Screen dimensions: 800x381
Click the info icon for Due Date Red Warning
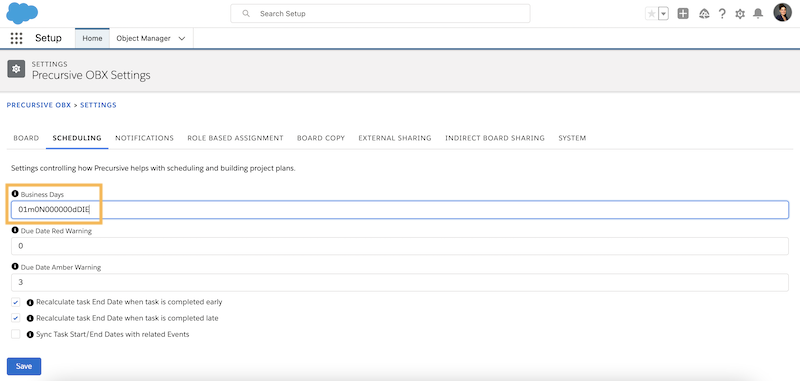click(15, 231)
